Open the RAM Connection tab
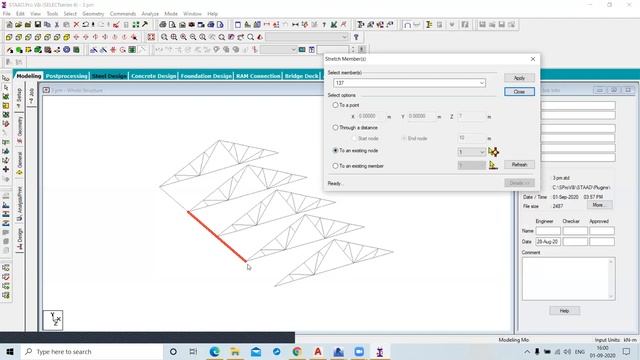This screenshot has height=360, width=640. 258,76
